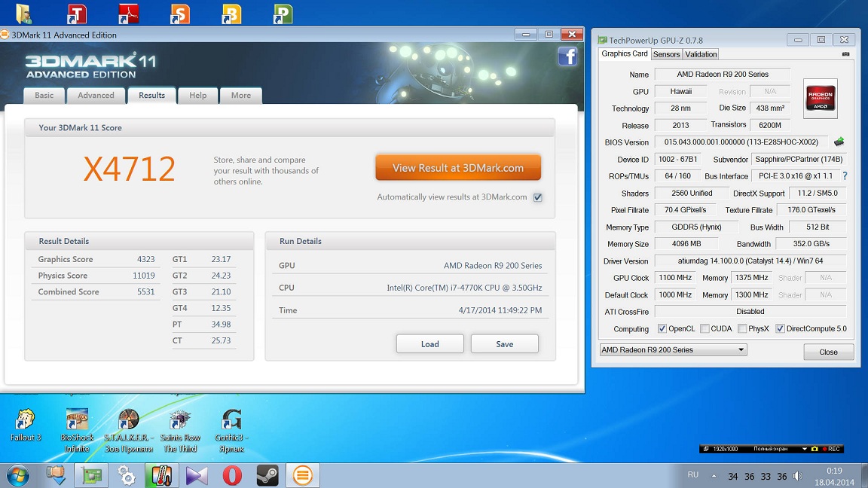Image resolution: width=868 pixels, height=488 pixels.
Task: Click View Result at 3DMark.com
Action: (458, 168)
